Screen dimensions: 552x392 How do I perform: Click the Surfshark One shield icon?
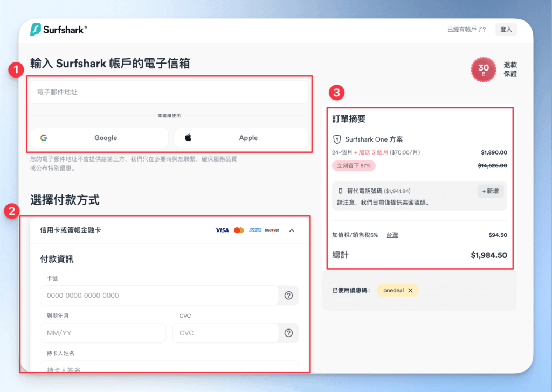(x=337, y=139)
